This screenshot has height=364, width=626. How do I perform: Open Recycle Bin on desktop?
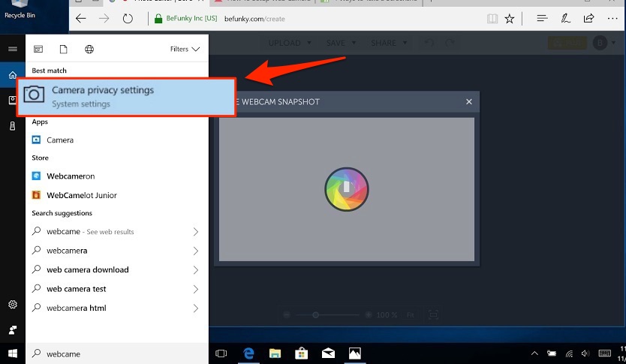click(x=20, y=10)
